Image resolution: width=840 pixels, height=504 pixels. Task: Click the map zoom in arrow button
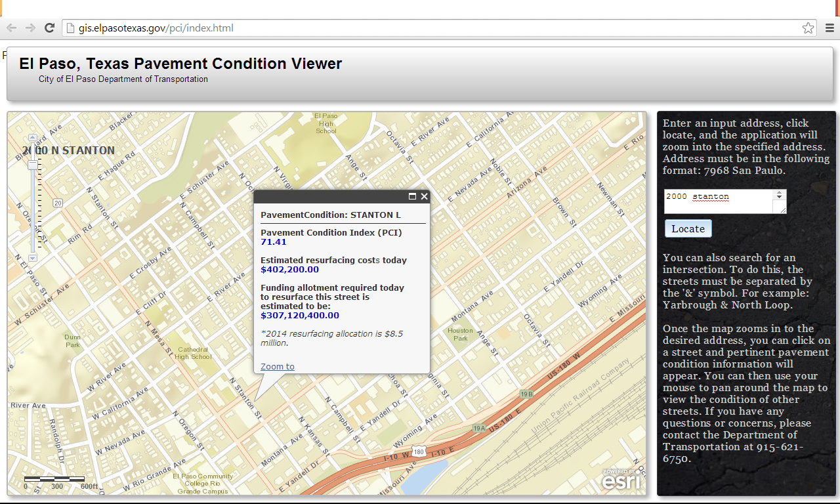pyautogui.click(x=33, y=138)
